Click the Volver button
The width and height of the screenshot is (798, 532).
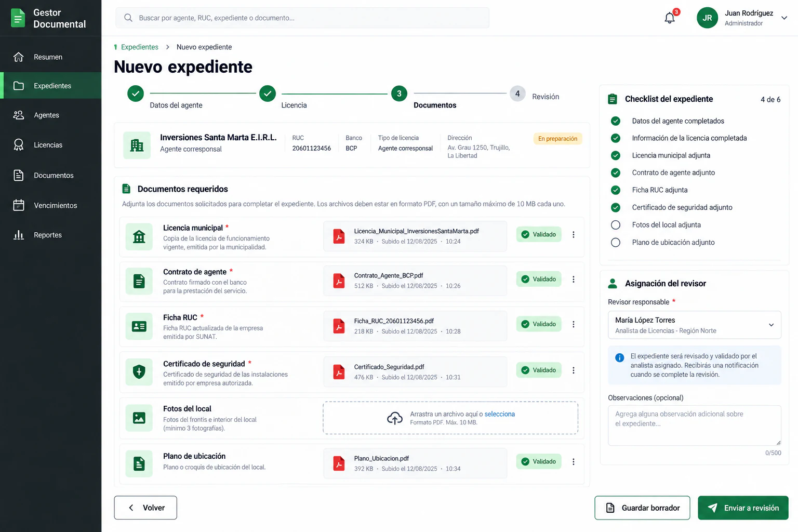click(x=145, y=508)
